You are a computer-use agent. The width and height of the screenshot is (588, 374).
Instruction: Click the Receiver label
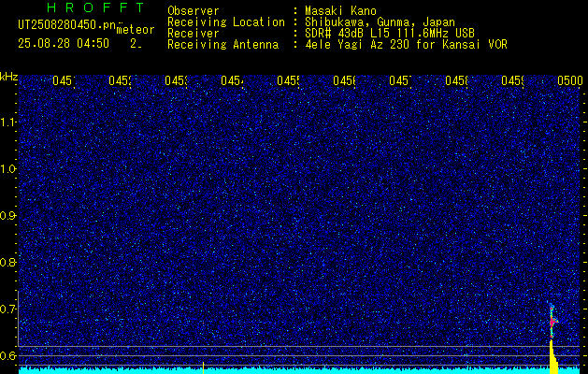tap(194, 34)
